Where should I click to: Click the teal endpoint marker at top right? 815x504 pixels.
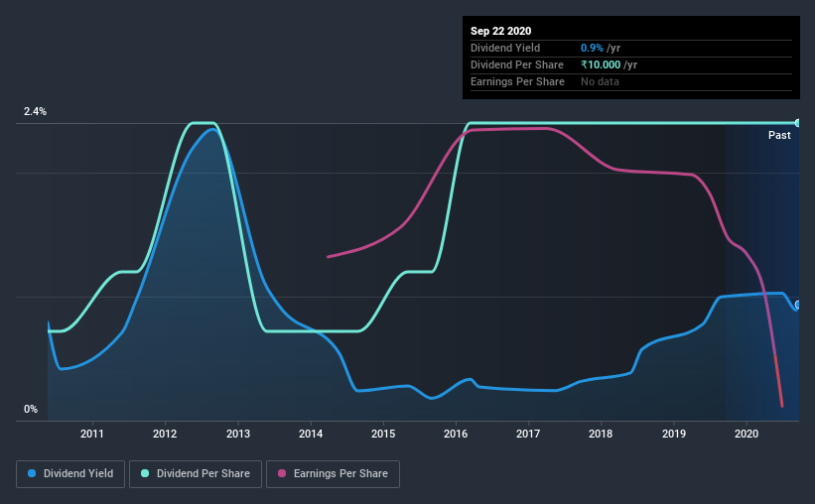pyautogui.click(x=797, y=123)
